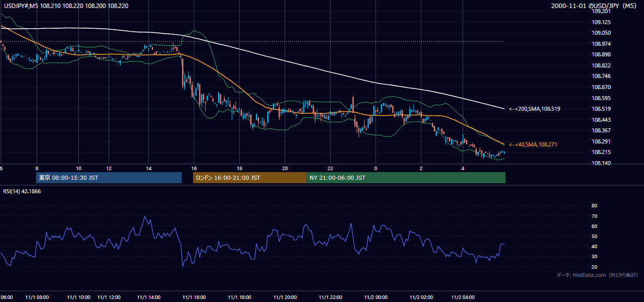The width and height of the screenshot is (644, 302).
Task: Click price axis value 108.367
Action: [601, 130]
